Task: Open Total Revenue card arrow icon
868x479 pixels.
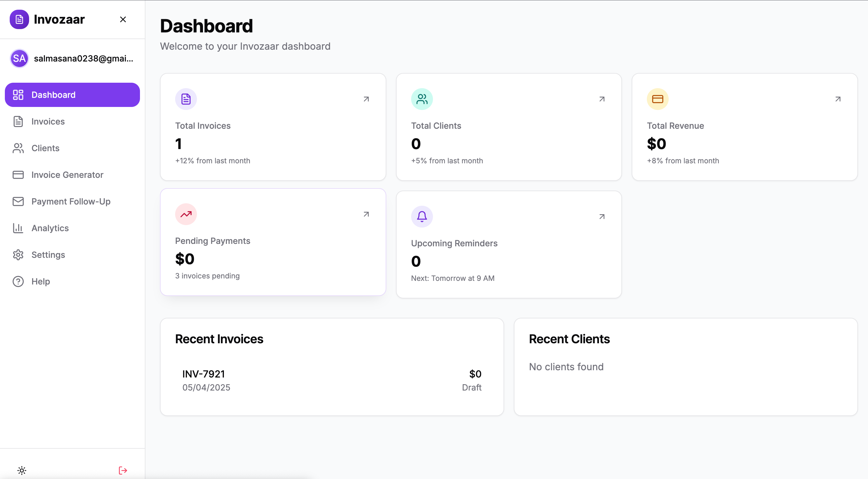Action: 838,99
